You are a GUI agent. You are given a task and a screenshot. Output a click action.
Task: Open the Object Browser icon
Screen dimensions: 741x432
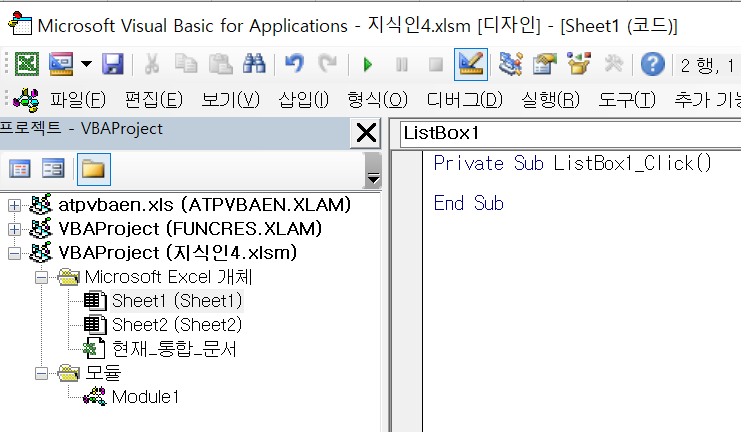pos(579,64)
